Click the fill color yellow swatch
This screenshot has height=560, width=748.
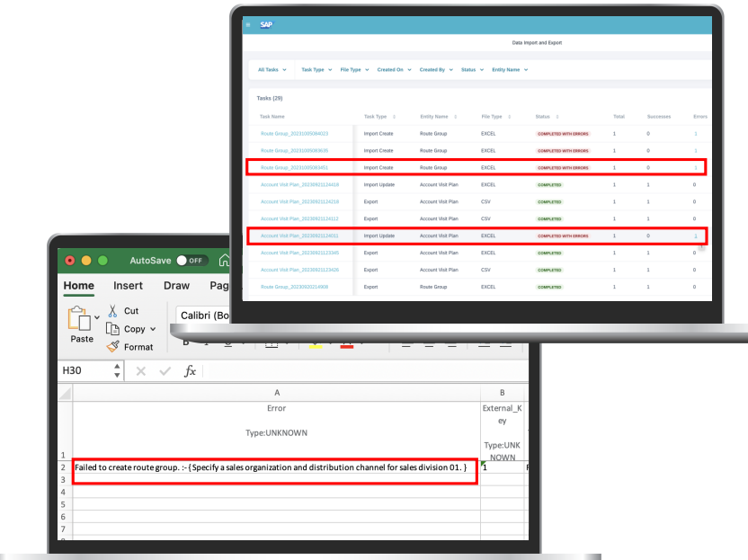coord(316,346)
